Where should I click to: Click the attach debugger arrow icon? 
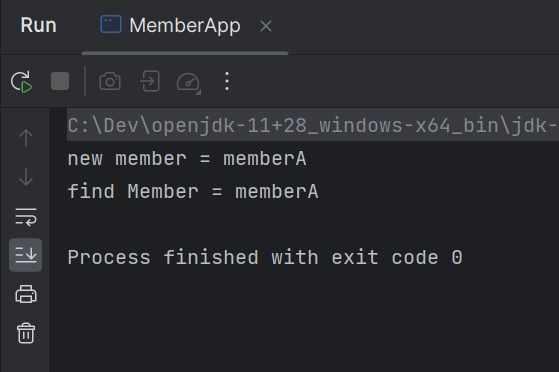click(x=149, y=81)
